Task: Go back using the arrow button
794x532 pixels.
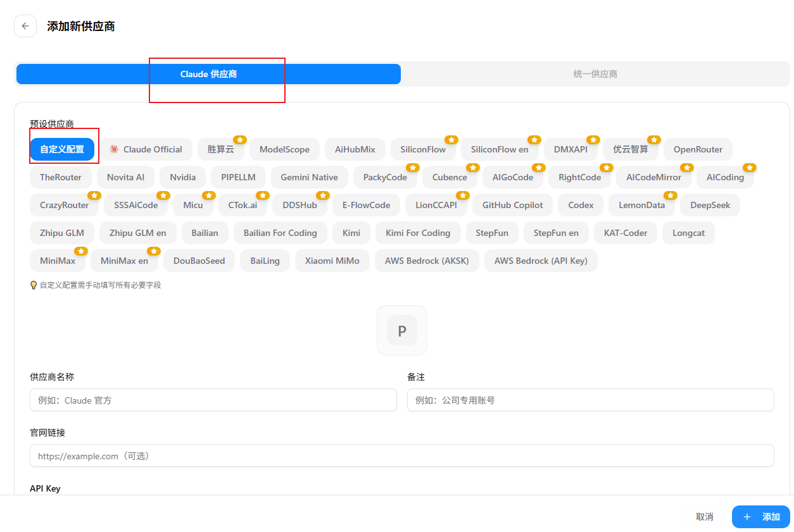Action: tap(25, 26)
